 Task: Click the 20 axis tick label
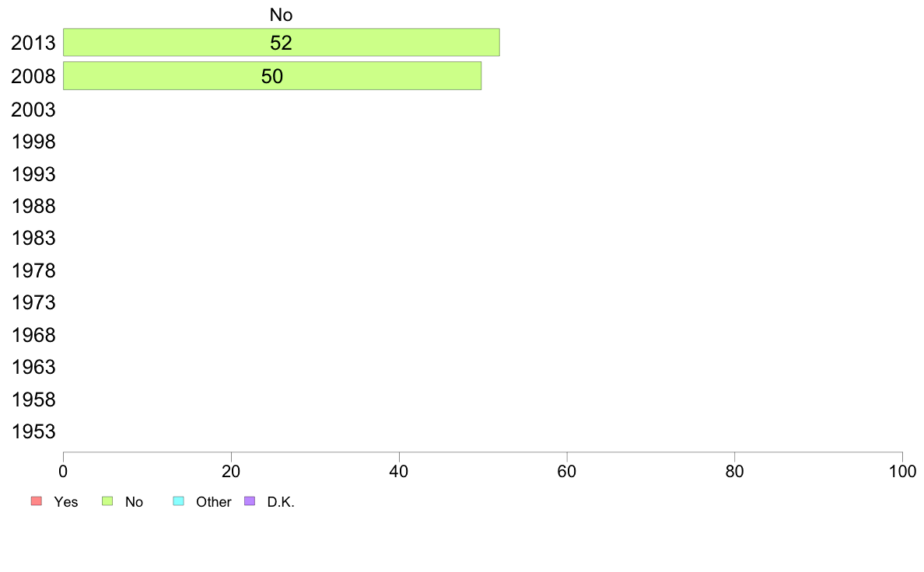[x=231, y=471]
